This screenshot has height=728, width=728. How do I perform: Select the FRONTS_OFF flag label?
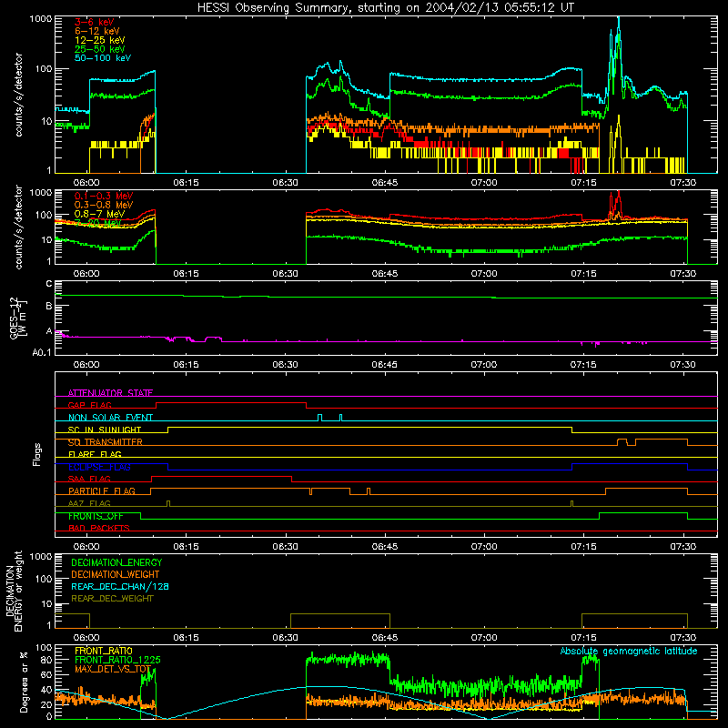[96, 516]
